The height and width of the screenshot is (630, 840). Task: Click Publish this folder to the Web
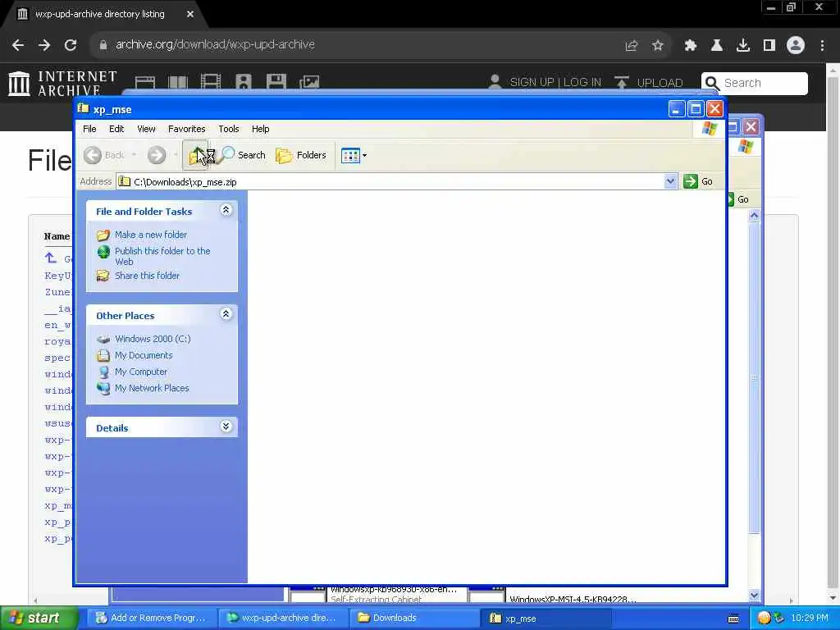pyautogui.click(x=162, y=256)
